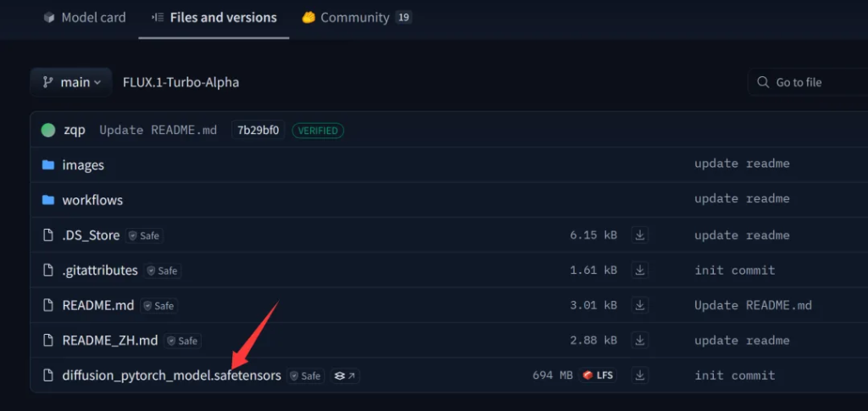868x411 pixels.
Task: Open the README.md file
Action: click(98, 305)
